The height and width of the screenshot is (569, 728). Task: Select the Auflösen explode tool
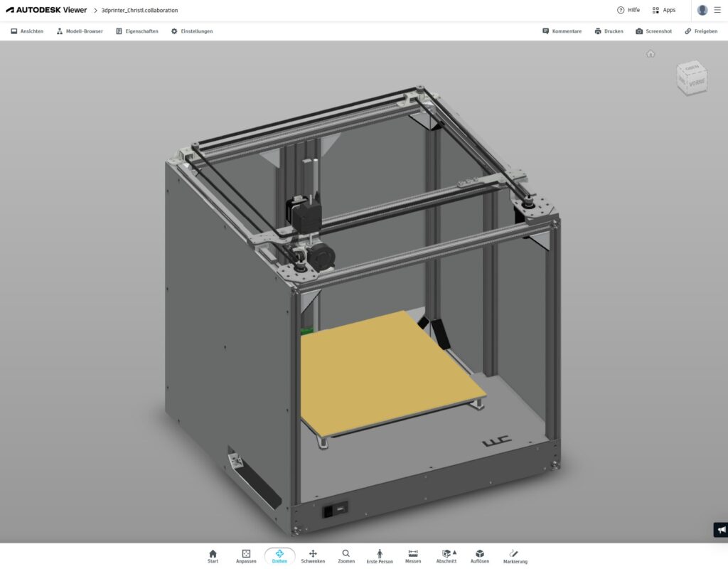click(480, 556)
